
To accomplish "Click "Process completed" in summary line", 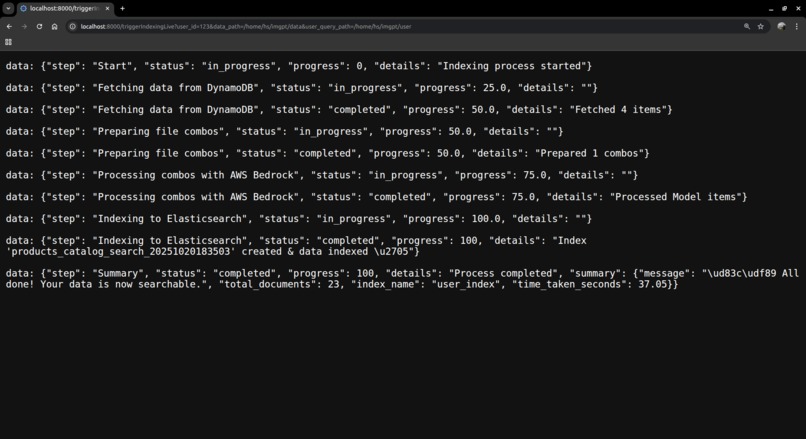I will click(x=503, y=273).
